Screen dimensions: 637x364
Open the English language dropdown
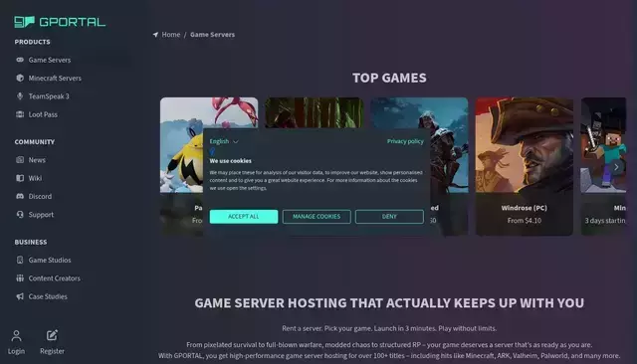click(x=224, y=141)
